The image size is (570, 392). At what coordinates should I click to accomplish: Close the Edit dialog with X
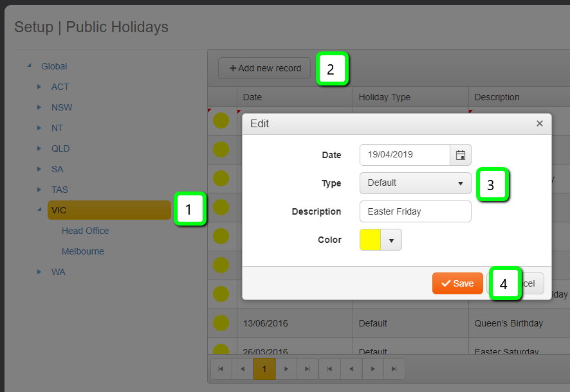point(540,123)
